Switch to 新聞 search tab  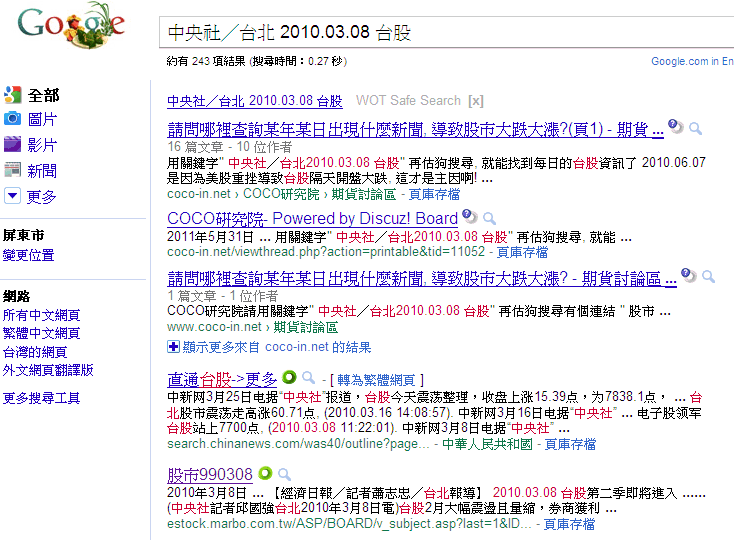42,170
